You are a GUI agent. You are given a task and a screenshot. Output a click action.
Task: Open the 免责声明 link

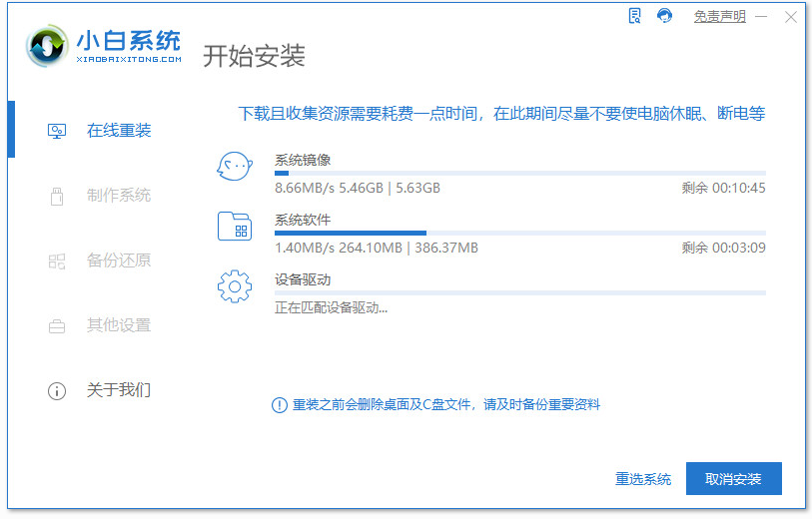(x=720, y=17)
